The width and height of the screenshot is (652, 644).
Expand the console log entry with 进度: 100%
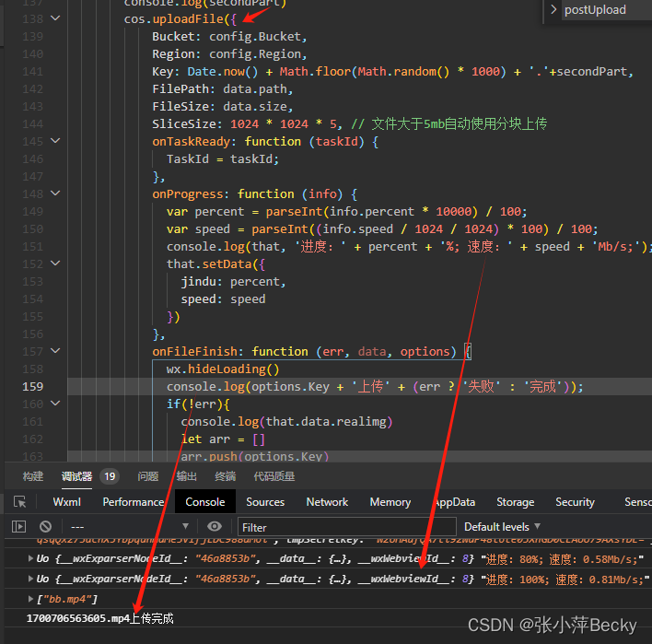[x=30, y=579]
